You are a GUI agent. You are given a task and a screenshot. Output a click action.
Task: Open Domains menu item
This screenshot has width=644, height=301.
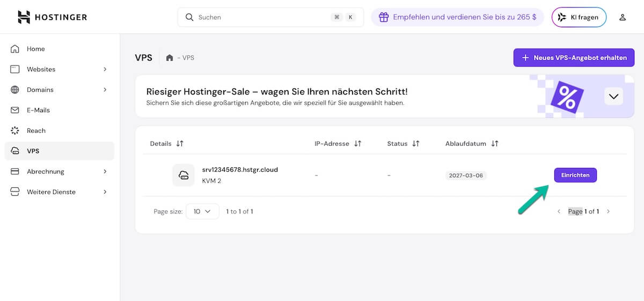(59, 90)
